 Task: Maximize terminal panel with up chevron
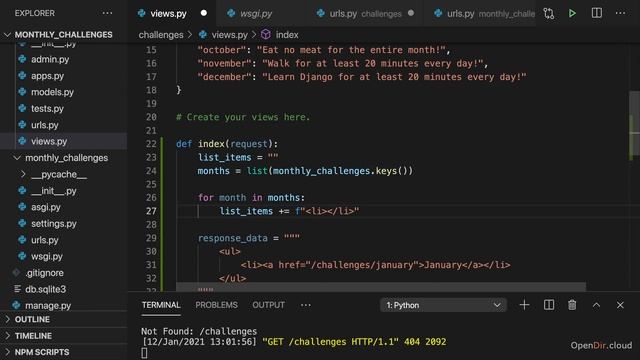[x=596, y=305]
